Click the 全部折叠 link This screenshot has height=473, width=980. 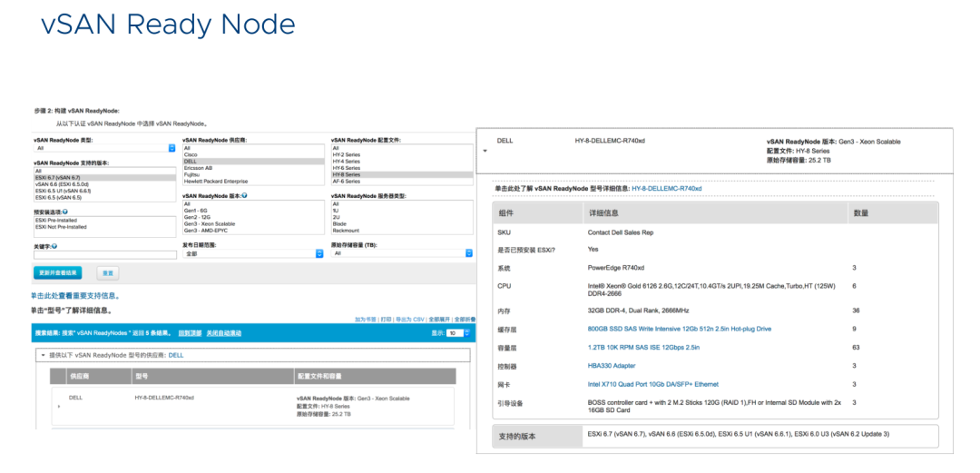(x=465, y=319)
